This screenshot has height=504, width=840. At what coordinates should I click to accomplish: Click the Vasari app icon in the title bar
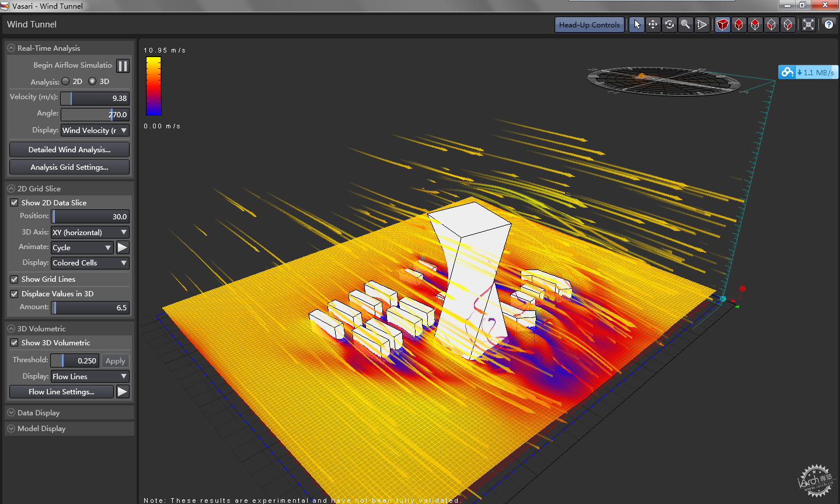[5, 6]
